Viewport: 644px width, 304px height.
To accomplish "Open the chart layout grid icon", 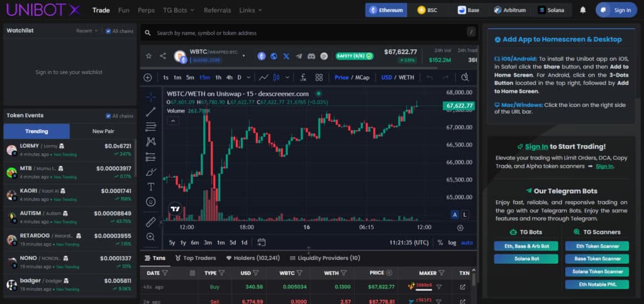I will tap(319, 77).
